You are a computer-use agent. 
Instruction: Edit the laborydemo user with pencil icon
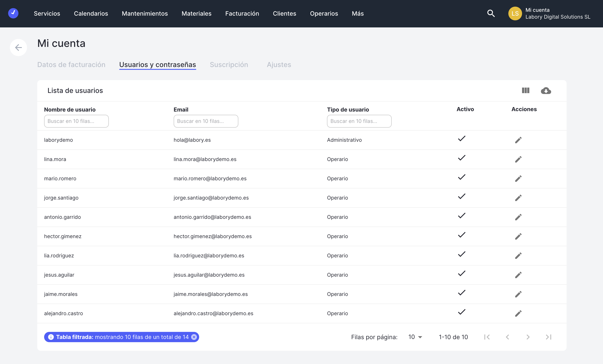518,140
